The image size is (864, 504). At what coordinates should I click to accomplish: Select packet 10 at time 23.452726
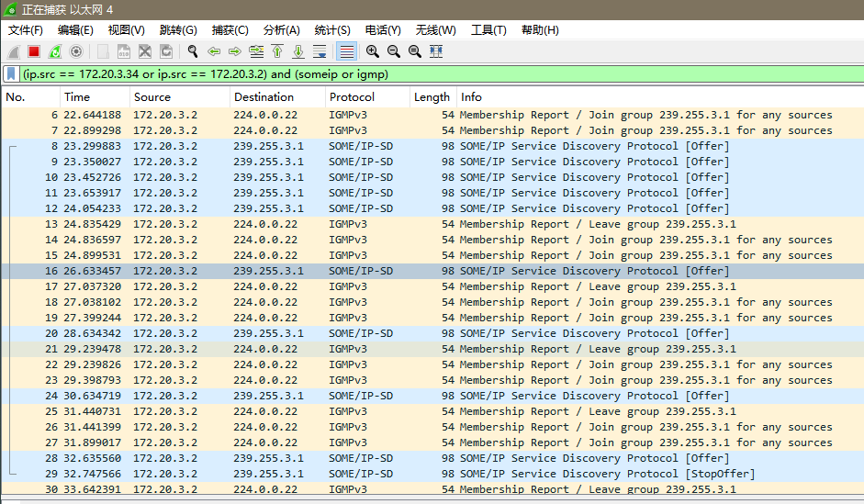tap(432, 177)
